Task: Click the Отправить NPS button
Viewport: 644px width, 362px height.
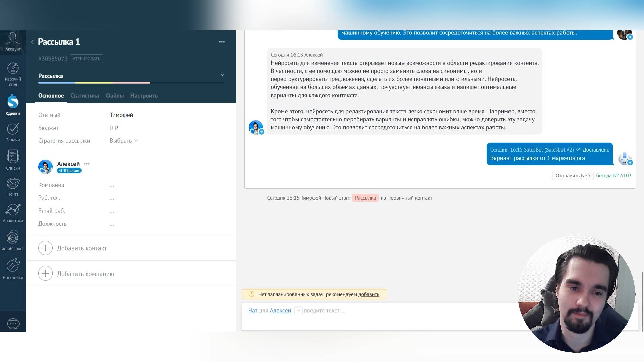Action: [573, 176]
